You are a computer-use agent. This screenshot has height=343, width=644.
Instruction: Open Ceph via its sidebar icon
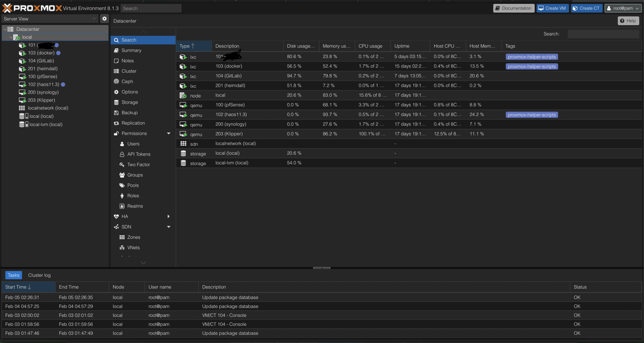(x=116, y=81)
